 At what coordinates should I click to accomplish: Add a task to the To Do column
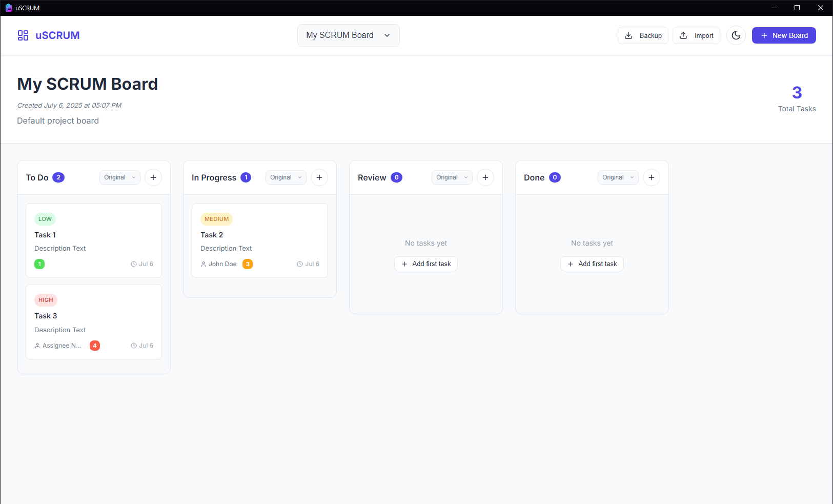[153, 177]
